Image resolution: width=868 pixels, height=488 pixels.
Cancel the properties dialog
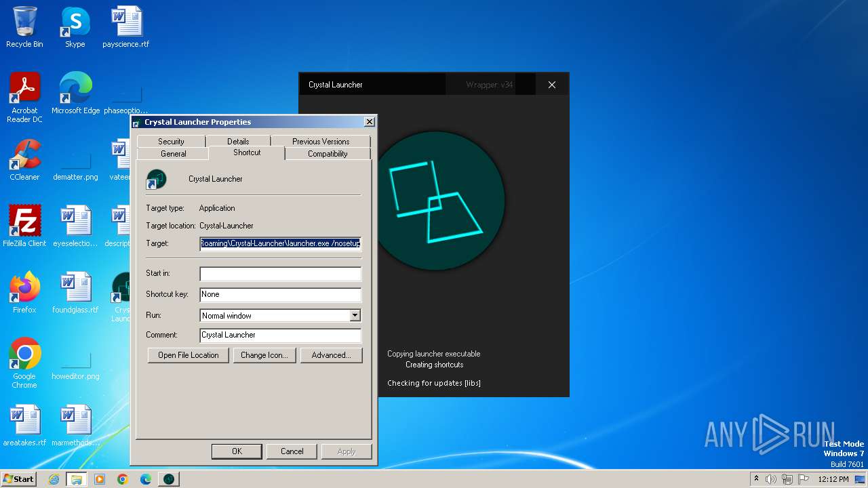pyautogui.click(x=292, y=451)
